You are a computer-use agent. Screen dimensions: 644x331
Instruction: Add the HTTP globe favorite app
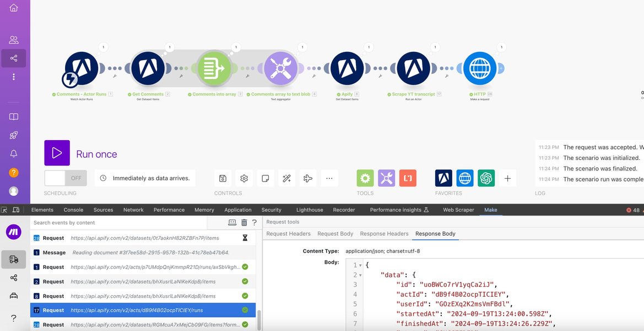tap(465, 178)
